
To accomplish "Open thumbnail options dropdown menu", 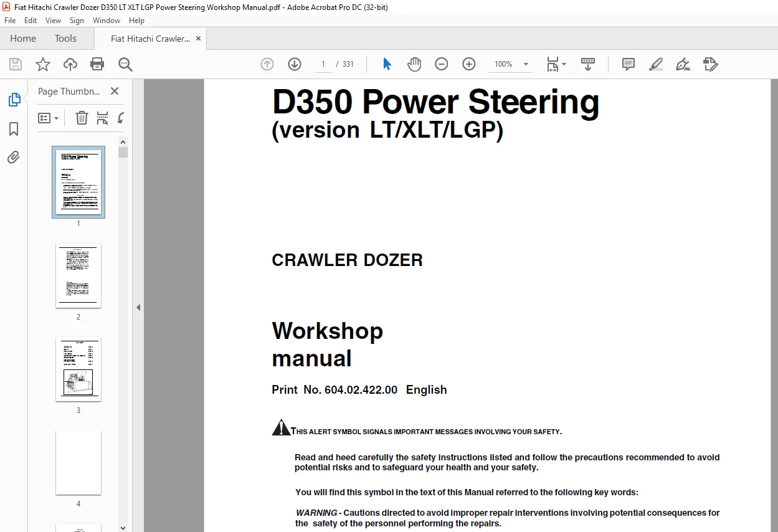I will 49,118.
